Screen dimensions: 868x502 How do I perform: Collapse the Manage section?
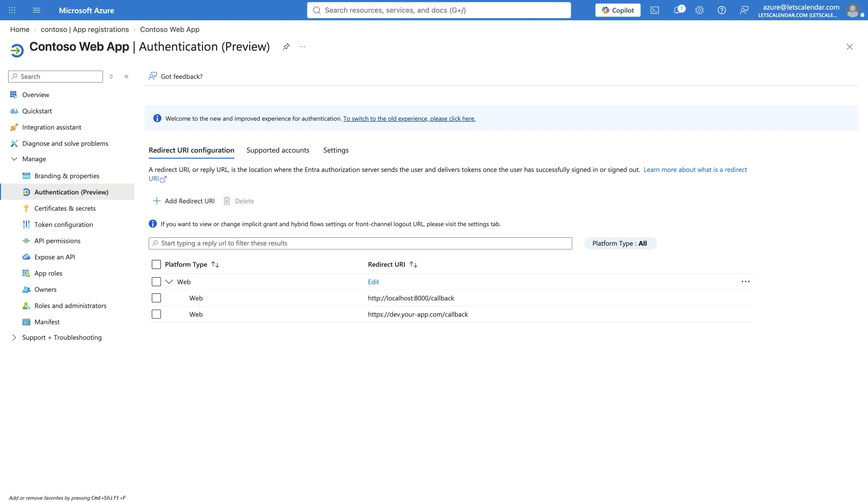[x=14, y=159]
